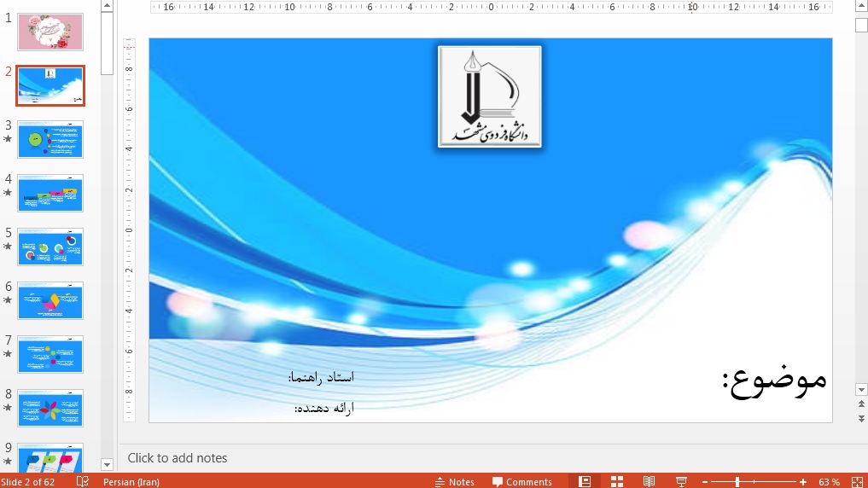Open zoom dialog via 63 % label
Viewport: 868px width, 488px height.
829,481
